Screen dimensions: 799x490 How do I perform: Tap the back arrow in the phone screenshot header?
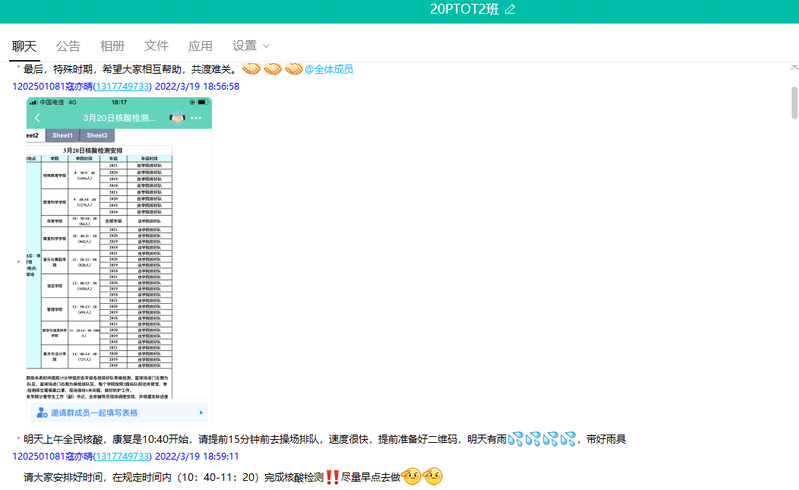click(x=38, y=118)
